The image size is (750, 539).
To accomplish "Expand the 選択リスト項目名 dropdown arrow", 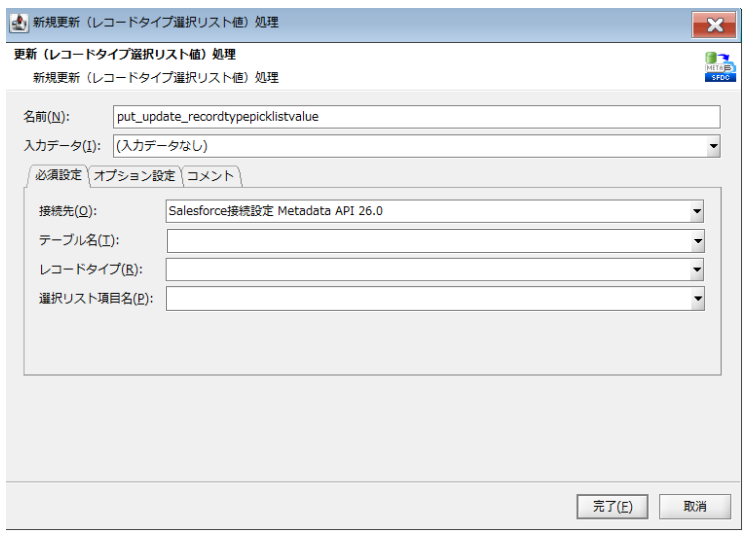I will point(696,299).
